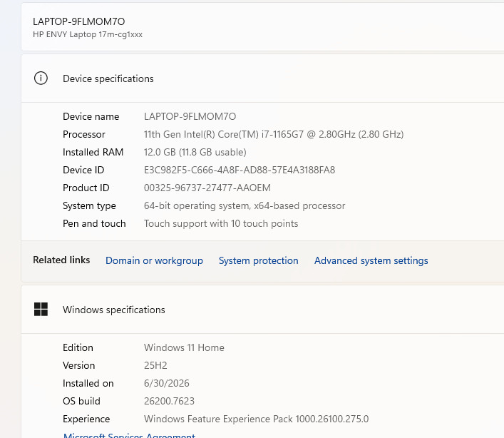Viewport: 504px width, 438px height.
Task: Click the Device name value LAPTOP-9FLMOM7O
Action: [190, 116]
